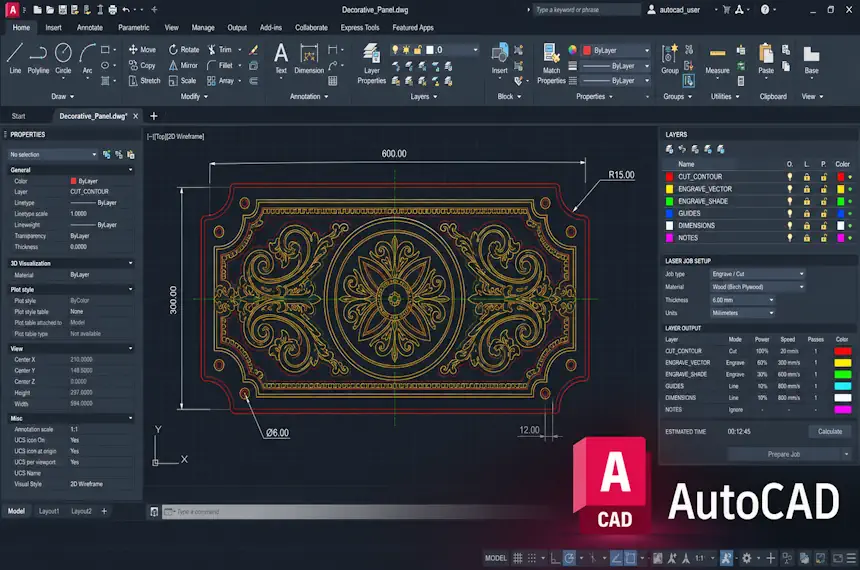Click the ENGRAVE_VECTOR layer output yellow color
This screenshot has width=860, height=570.
coord(842,363)
